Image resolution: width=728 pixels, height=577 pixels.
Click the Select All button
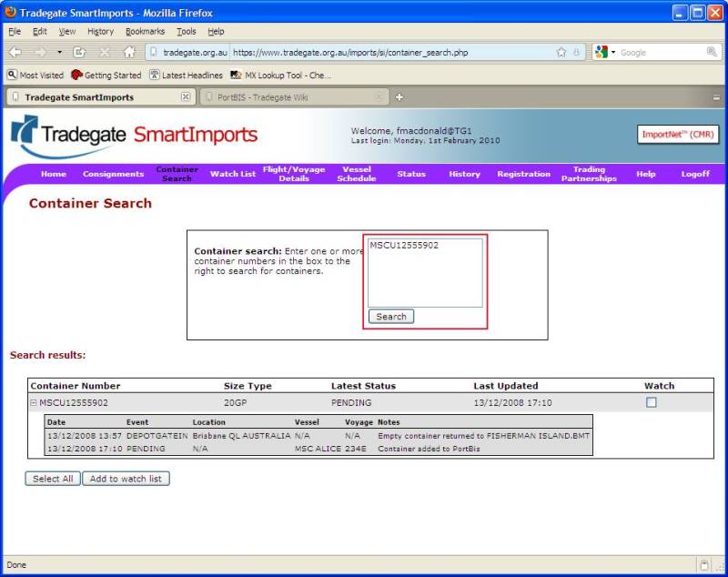53,479
